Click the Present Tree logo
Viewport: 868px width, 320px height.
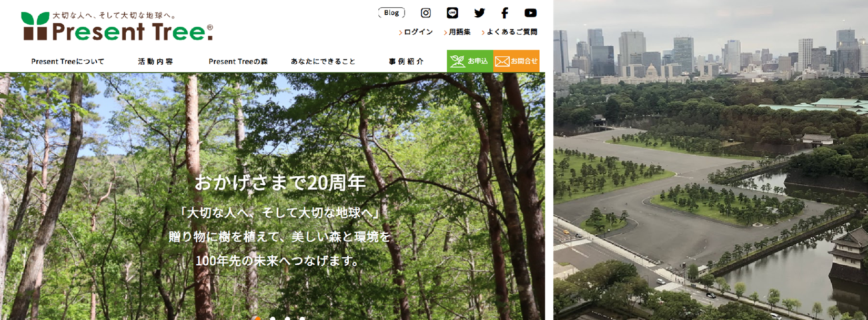click(x=117, y=27)
